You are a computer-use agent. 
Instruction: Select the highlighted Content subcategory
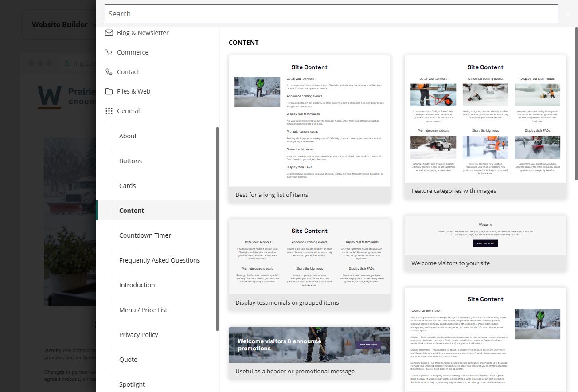click(x=156, y=211)
